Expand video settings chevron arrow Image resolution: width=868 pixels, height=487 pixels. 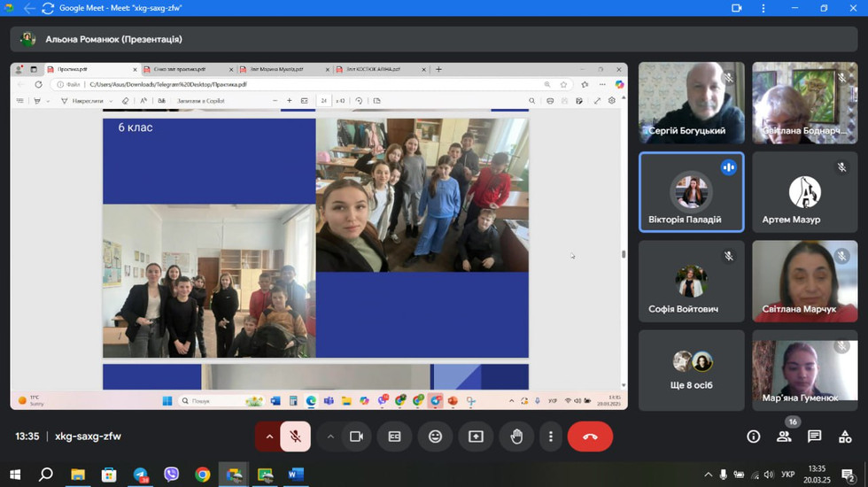330,437
